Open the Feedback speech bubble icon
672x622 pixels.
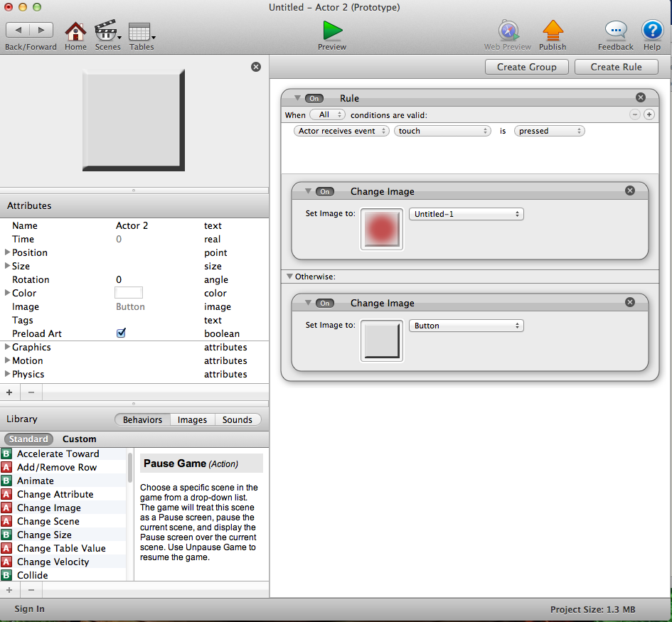pyautogui.click(x=615, y=31)
